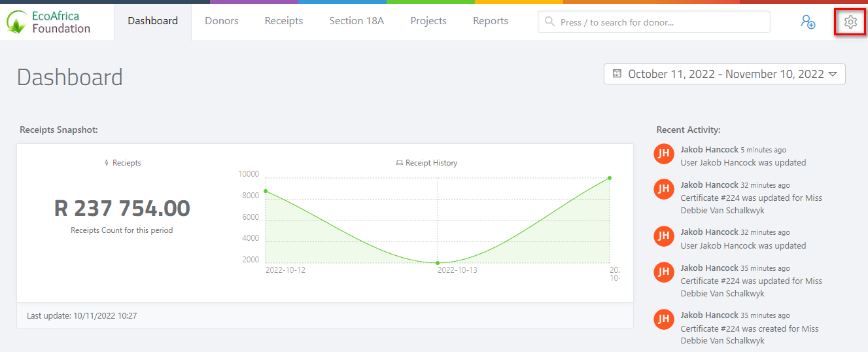The image size is (868, 352).
Task: Click the icon beside Receipt History title
Action: point(399,163)
